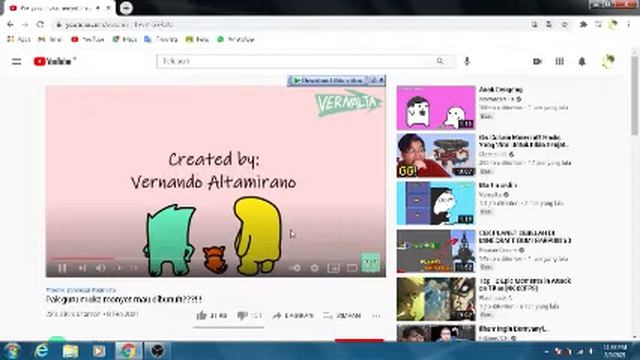Screen dimensions: 640x360
Task: Bookmark this page with star icon
Action: pos(564,25)
